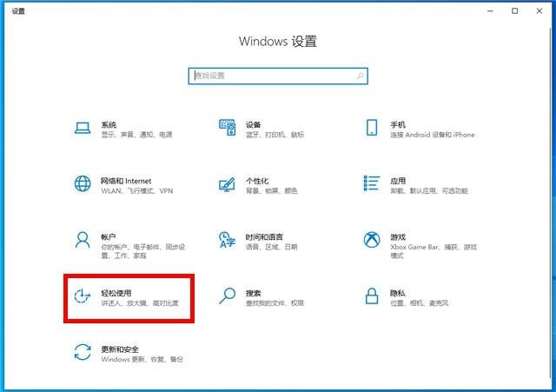This screenshot has width=556, height=392.
Task: Select the 手机 phone icon
Action: [x=372, y=129]
